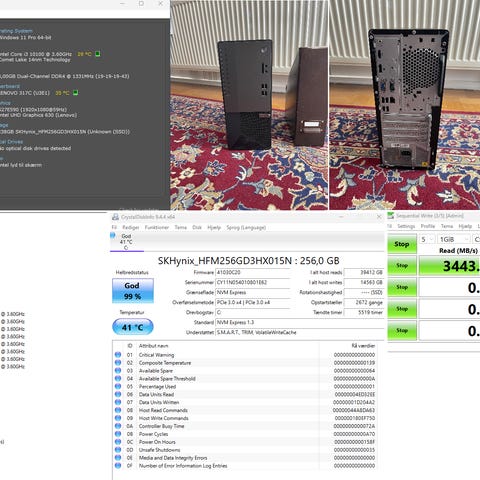Open the Tema menu in CrystalDiskInfo
The width and height of the screenshot is (480, 480).
(180, 227)
